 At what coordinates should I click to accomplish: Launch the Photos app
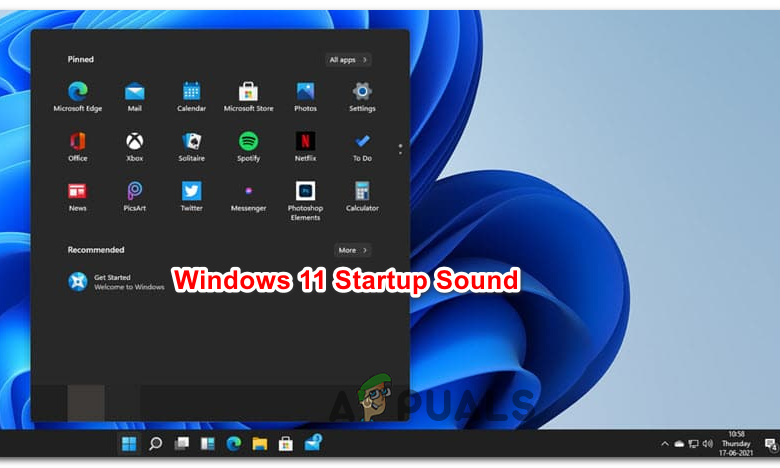[305, 97]
